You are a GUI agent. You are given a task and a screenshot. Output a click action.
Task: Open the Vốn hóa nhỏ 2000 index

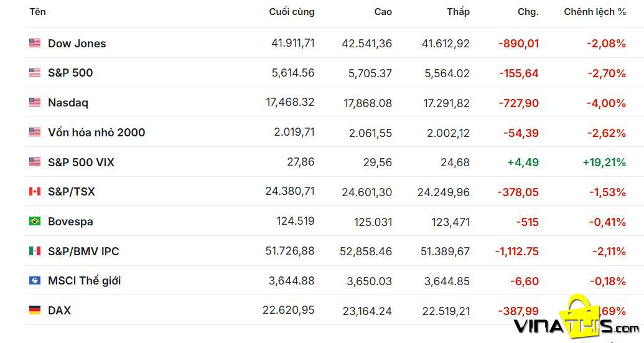click(x=96, y=132)
